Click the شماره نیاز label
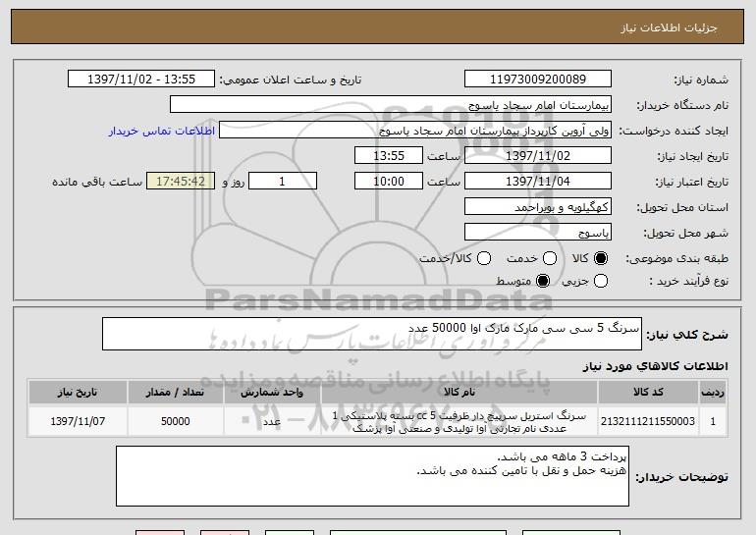Viewport: 756px width, 535px height. [701, 80]
